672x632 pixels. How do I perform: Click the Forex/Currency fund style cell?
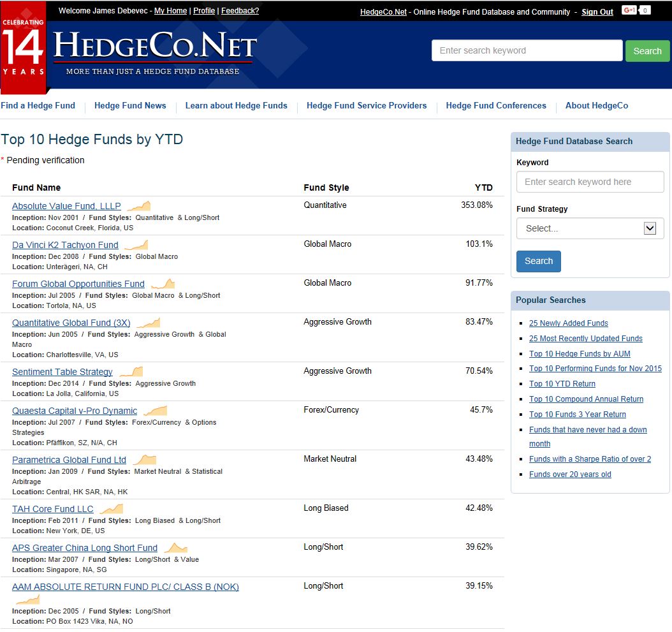click(332, 410)
